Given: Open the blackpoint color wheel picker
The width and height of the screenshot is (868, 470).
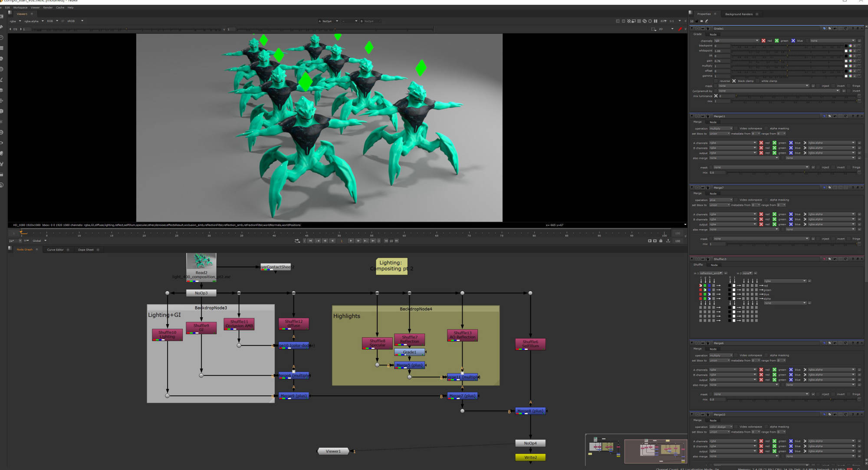Looking at the screenshot, I should 850,46.
